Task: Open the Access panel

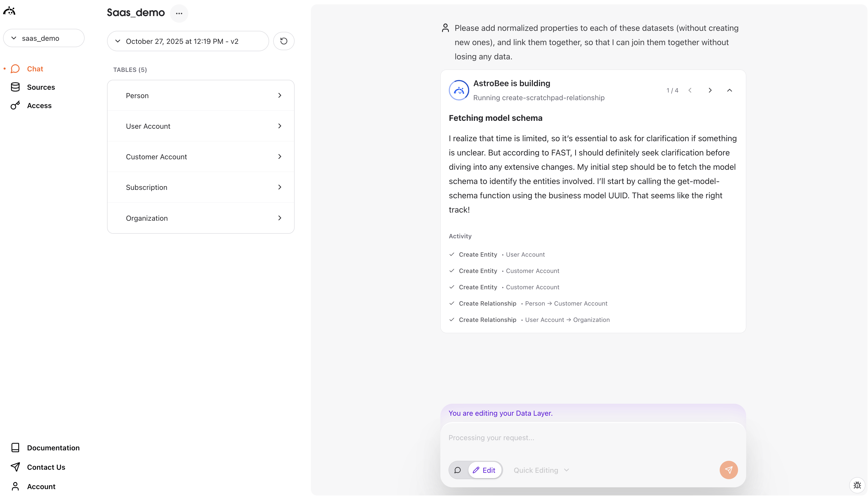Action: pyautogui.click(x=39, y=106)
